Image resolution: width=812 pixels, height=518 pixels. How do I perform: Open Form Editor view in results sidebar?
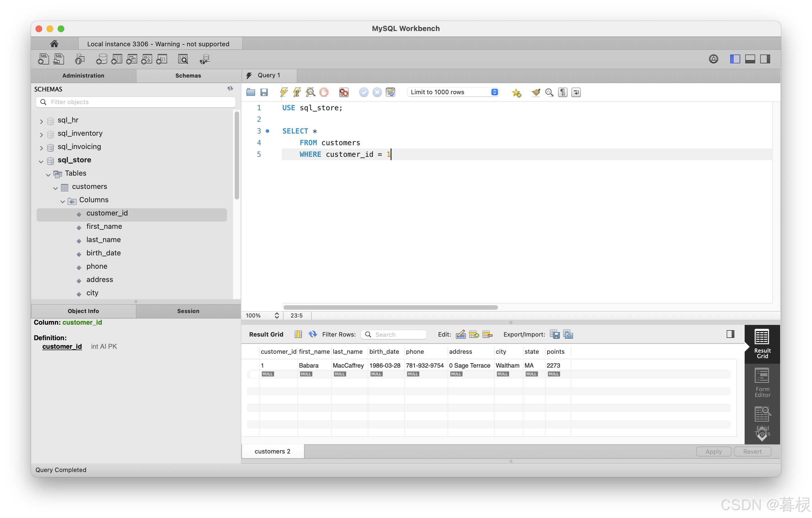[x=762, y=383]
